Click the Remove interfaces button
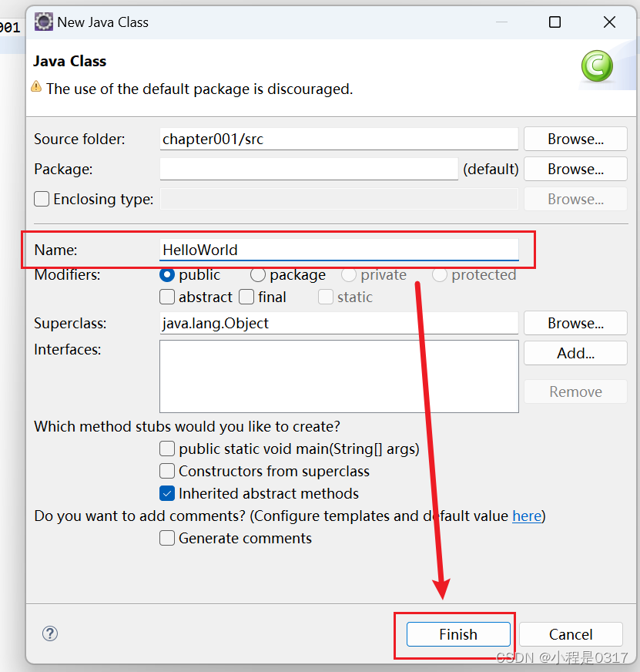The height and width of the screenshot is (672, 640). pyautogui.click(x=575, y=391)
